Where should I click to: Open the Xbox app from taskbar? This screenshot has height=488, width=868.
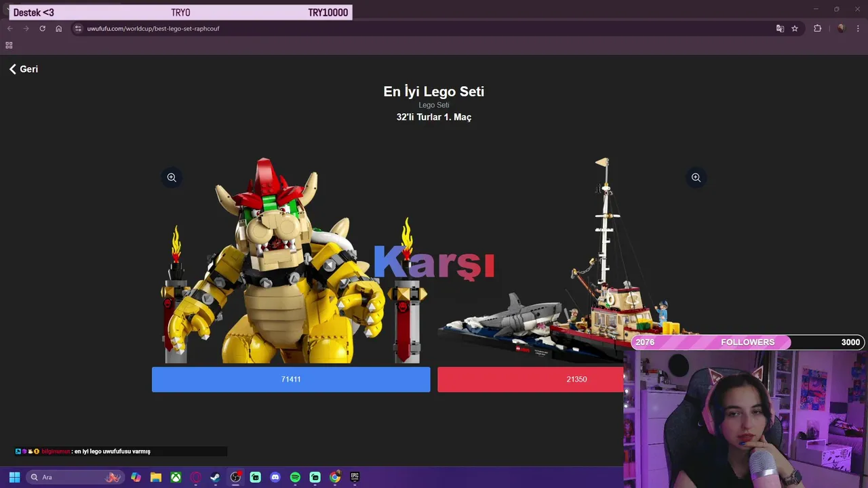tap(176, 477)
